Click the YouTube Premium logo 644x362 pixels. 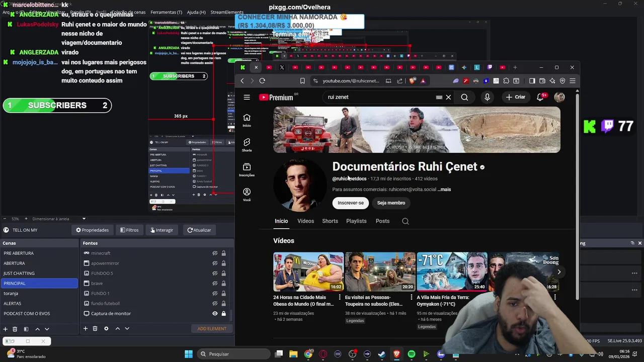click(276, 97)
